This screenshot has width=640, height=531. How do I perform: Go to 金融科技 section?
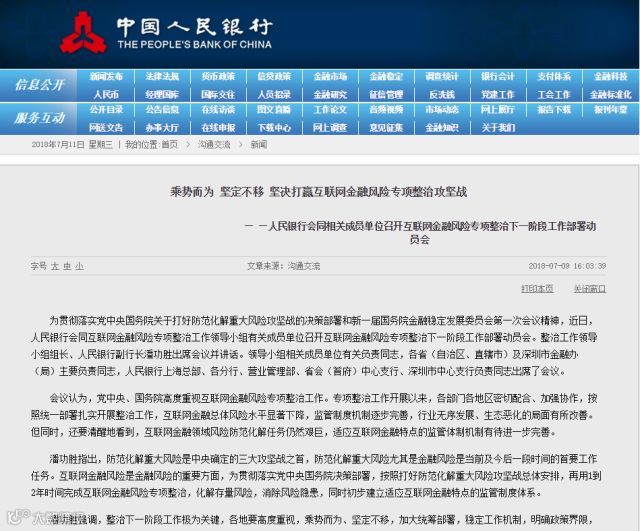pyautogui.click(x=611, y=76)
